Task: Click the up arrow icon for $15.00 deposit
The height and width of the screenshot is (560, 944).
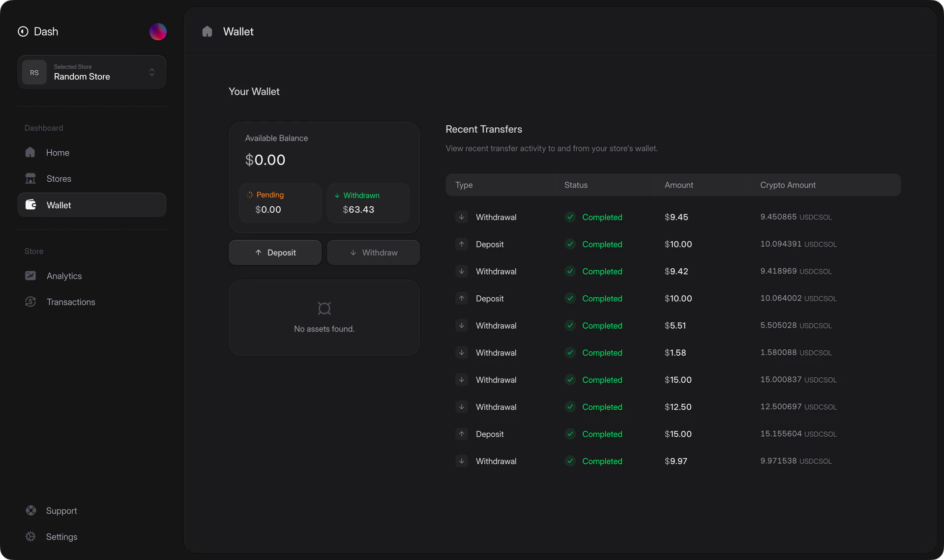Action: tap(461, 434)
